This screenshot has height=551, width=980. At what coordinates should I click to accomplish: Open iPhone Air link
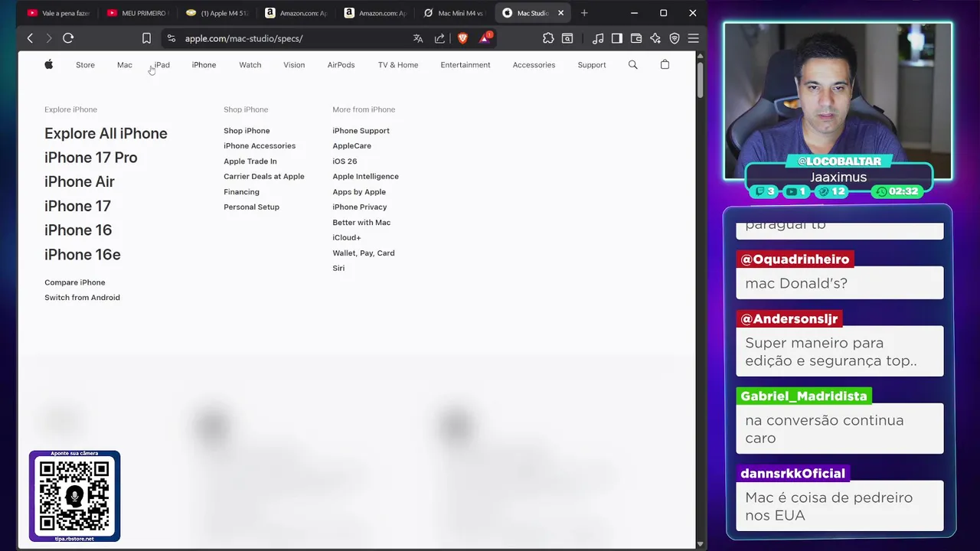[79, 181]
